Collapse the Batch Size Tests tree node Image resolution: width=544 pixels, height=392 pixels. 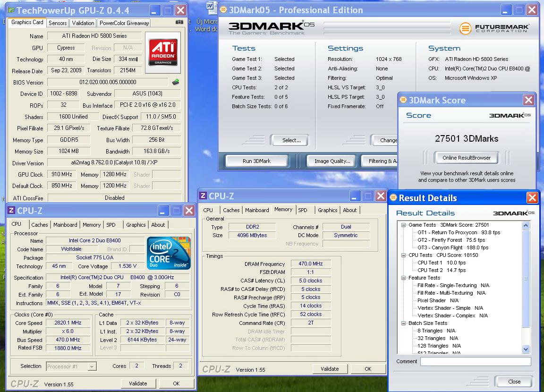tap(403, 323)
